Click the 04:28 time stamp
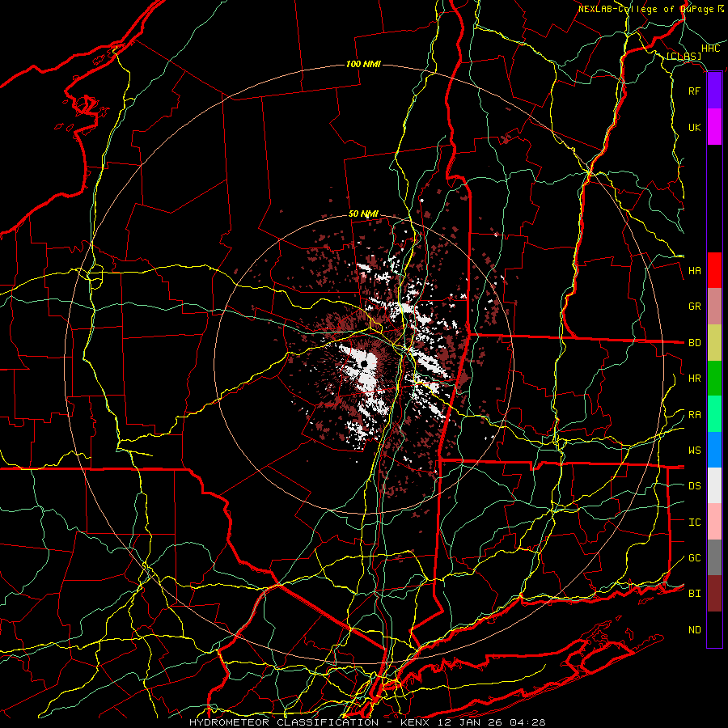This screenshot has width=728, height=728. pyautogui.click(x=527, y=722)
